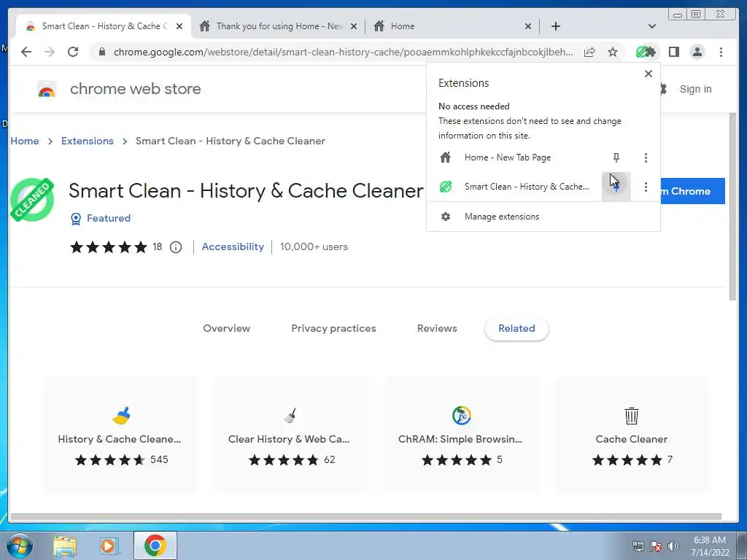Viewport: 747px width, 560px height.
Task: Open the Clear History & Web Cache related card
Action: 291,435
